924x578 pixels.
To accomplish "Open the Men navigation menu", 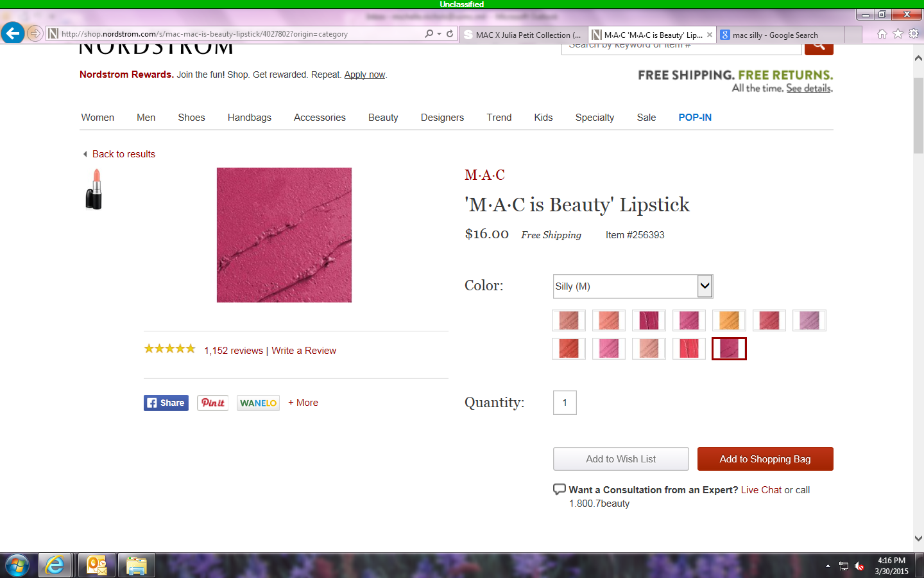I will click(x=146, y=118).
